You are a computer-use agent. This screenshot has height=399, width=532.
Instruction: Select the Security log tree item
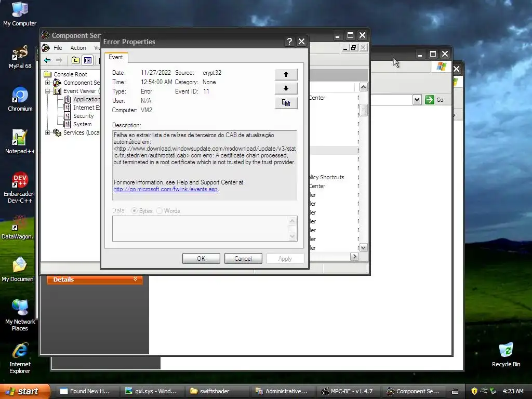[83, 116]
